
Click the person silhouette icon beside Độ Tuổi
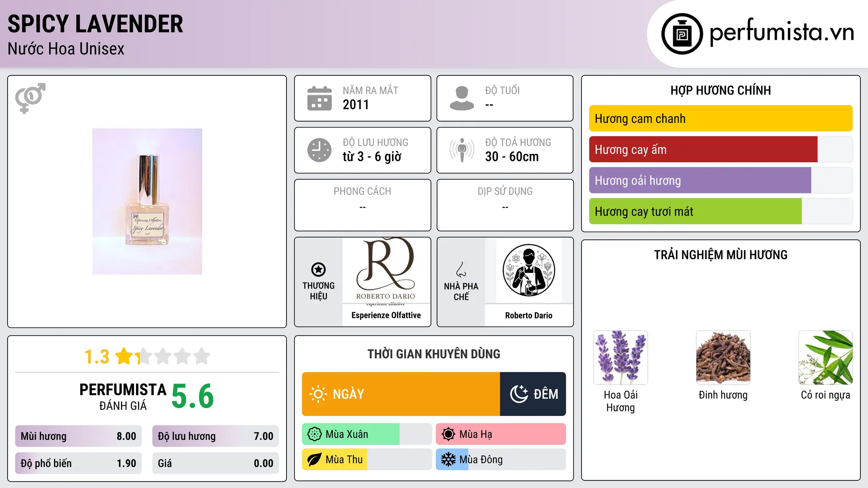pos(462,98)
